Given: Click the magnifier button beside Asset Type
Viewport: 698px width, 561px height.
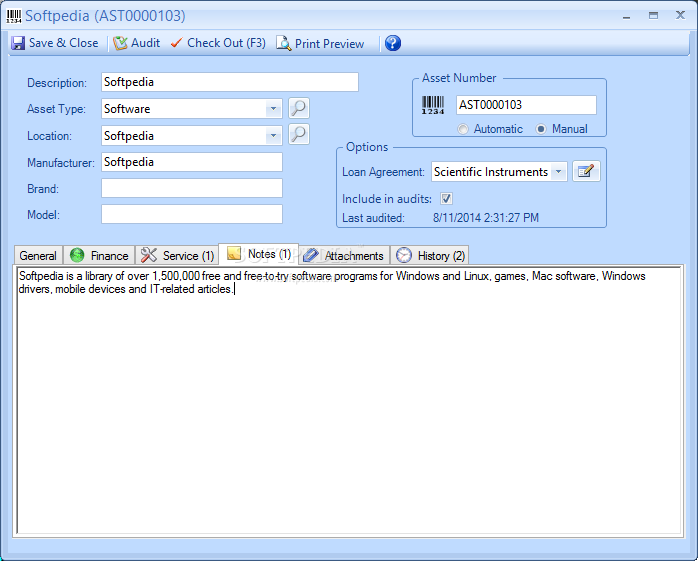Looking at the screenshot, I should coord(299,108).
